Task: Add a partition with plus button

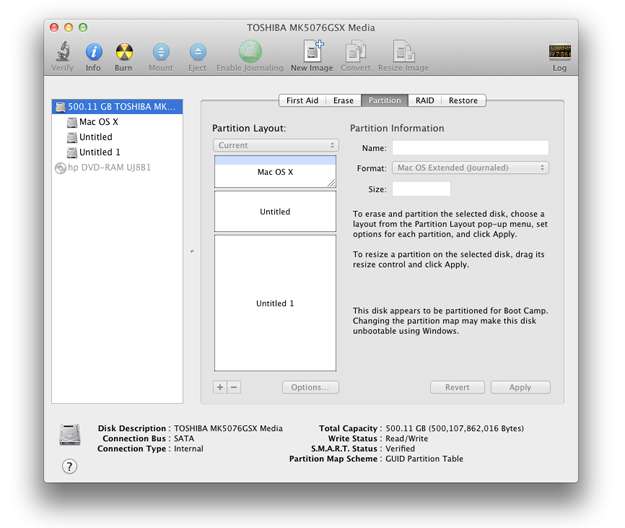Action: coord(220,387)
